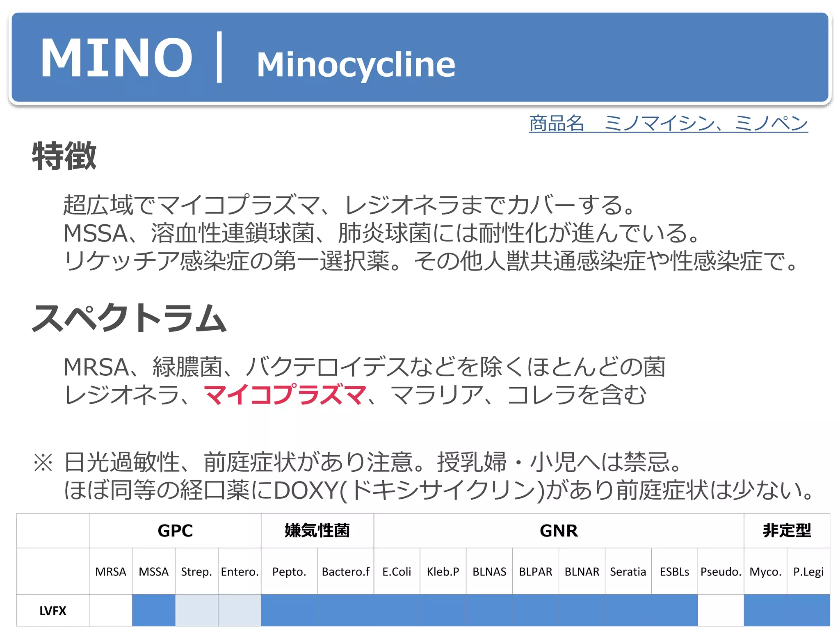Click the Minocycline subtitle text
Screen dimensions: 840x630
356,65
